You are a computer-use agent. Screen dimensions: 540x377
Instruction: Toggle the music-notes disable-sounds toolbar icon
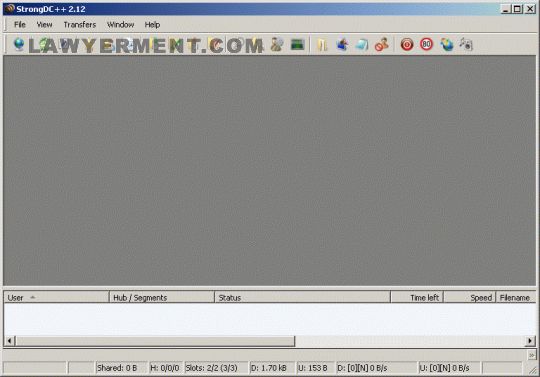466,44
